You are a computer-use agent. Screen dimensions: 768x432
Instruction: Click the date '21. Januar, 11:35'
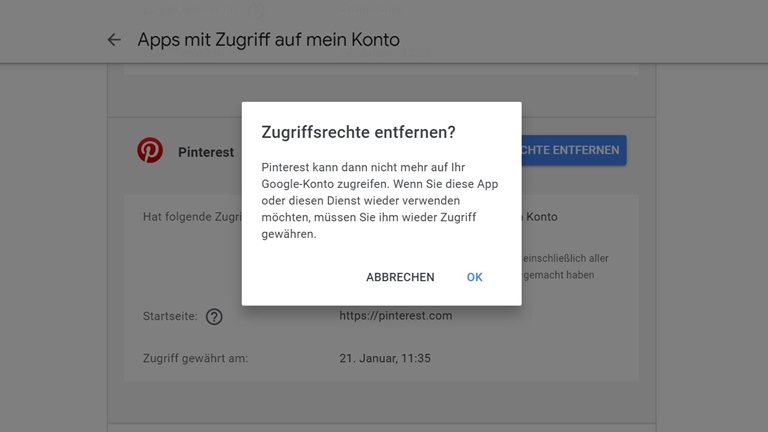385,357
